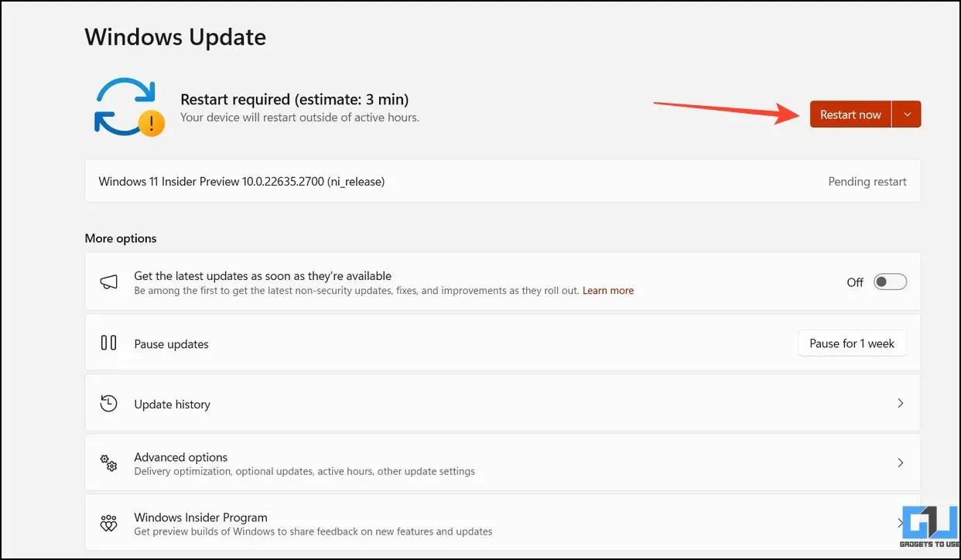
Task: Click the Advanced options gears icon
Action: pyautogui.click(x=109, y=463)
